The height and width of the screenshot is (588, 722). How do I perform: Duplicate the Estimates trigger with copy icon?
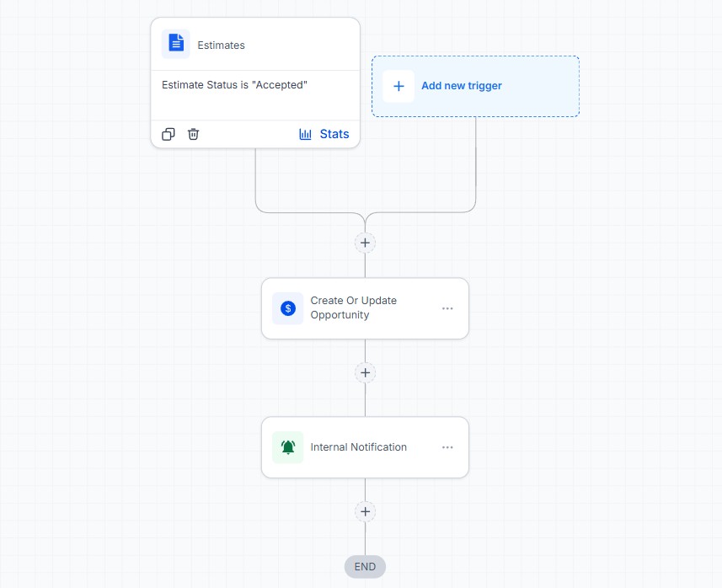pyautogui.click(x=168, y=134)
